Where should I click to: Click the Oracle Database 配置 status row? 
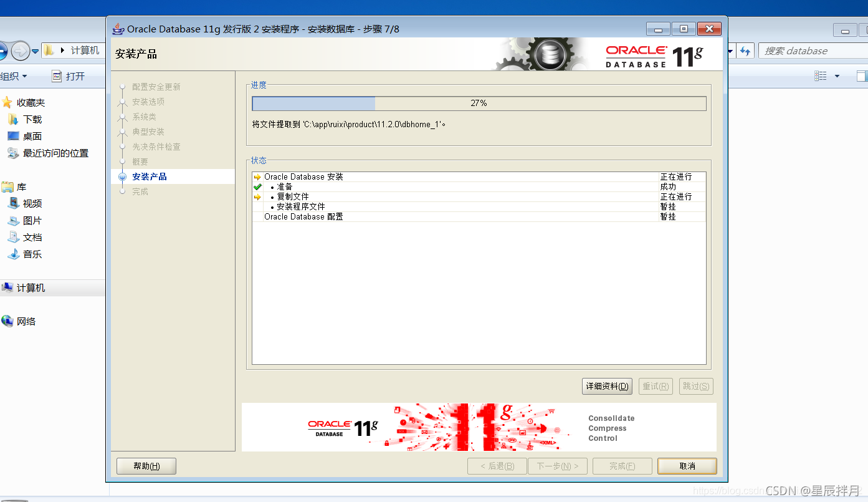click(x=479, y=217)
